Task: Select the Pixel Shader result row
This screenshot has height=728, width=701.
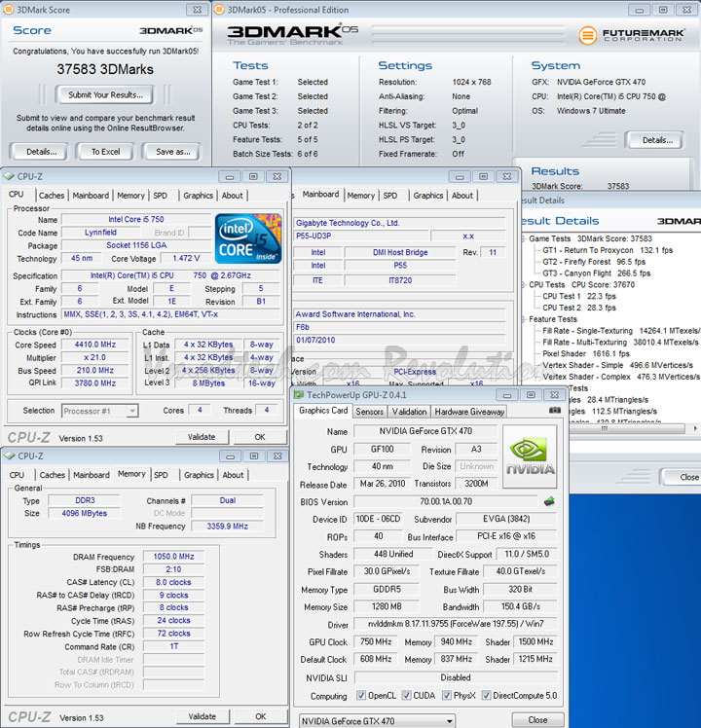Action: (x=586, y=354)
